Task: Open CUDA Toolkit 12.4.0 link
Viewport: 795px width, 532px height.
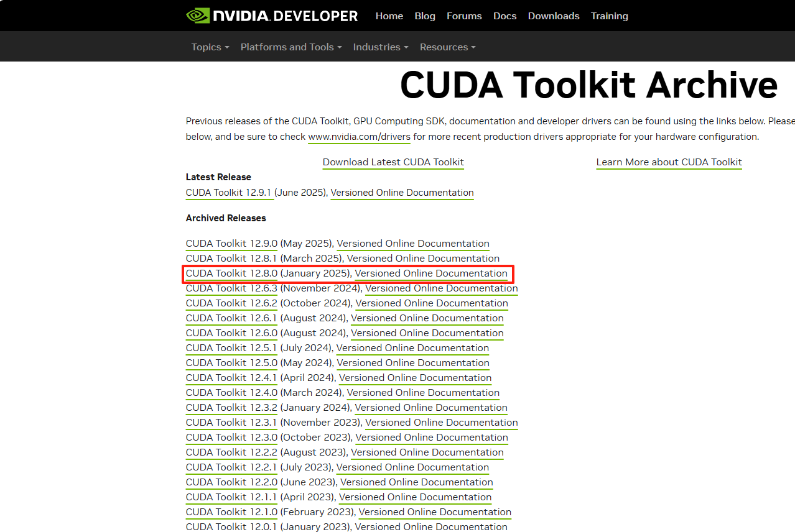Action: click(231, 393)
